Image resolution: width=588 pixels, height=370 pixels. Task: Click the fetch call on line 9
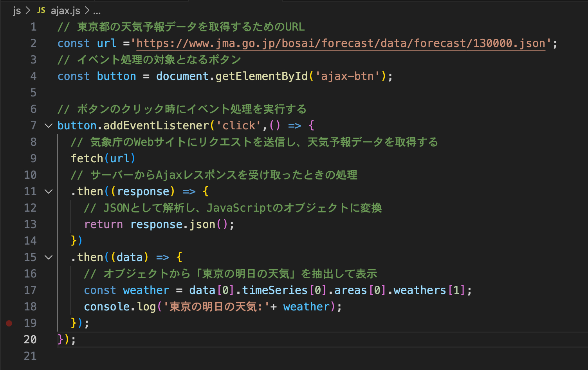(x=87, y=158)
